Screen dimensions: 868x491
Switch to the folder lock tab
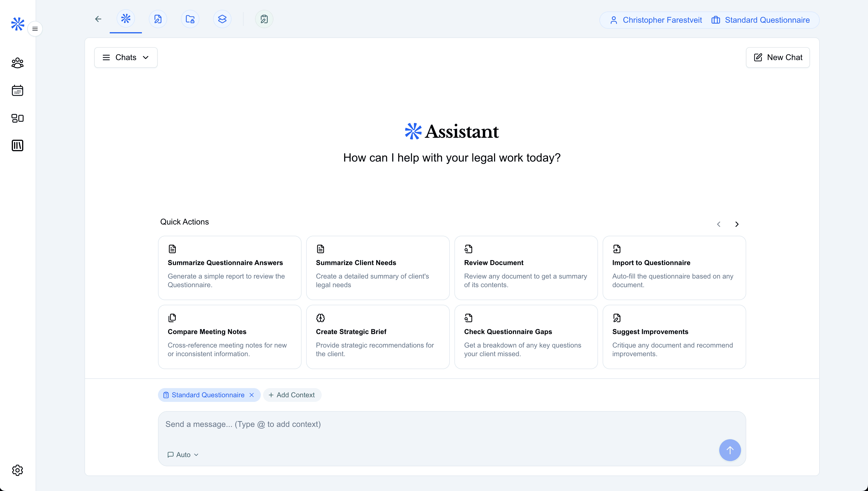coord(190,19)
